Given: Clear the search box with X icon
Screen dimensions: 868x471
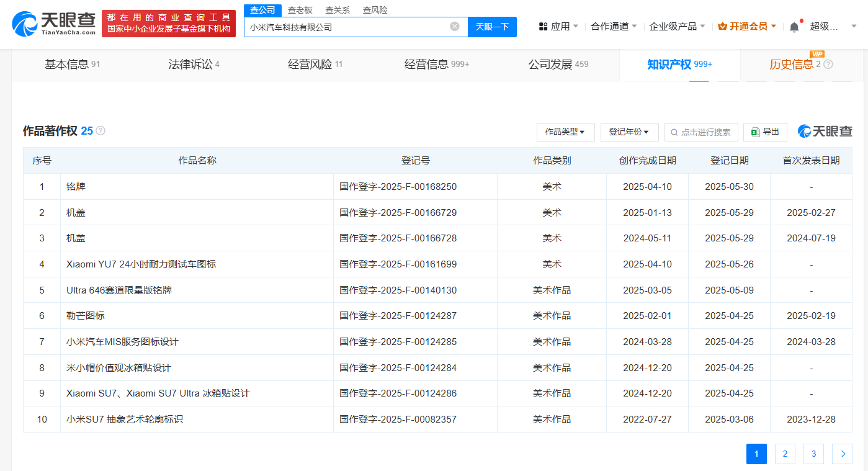Looking at the screenshot, I should (455, 27).
